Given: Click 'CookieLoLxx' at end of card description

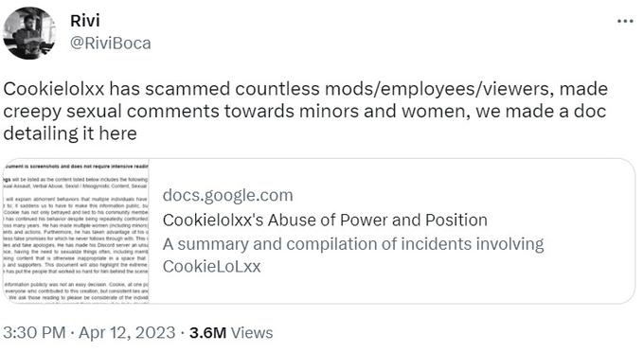Looking at the screenshot, I should coord(211,266).
